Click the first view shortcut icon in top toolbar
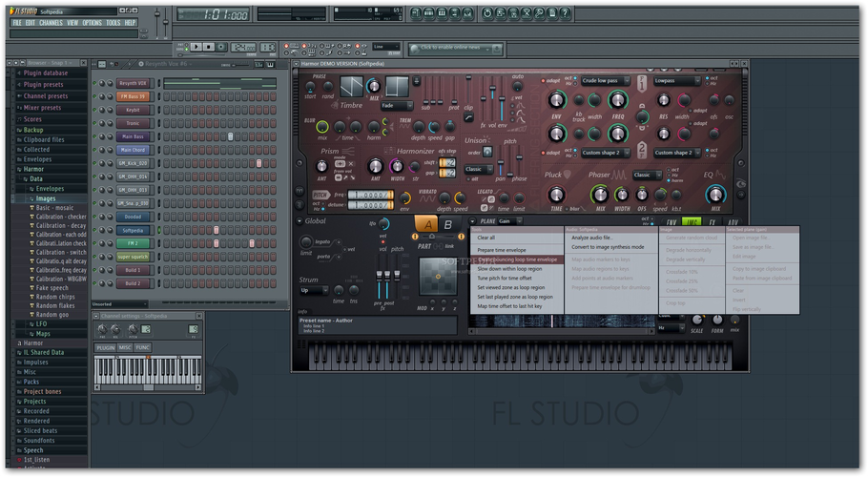 (416, 13)
